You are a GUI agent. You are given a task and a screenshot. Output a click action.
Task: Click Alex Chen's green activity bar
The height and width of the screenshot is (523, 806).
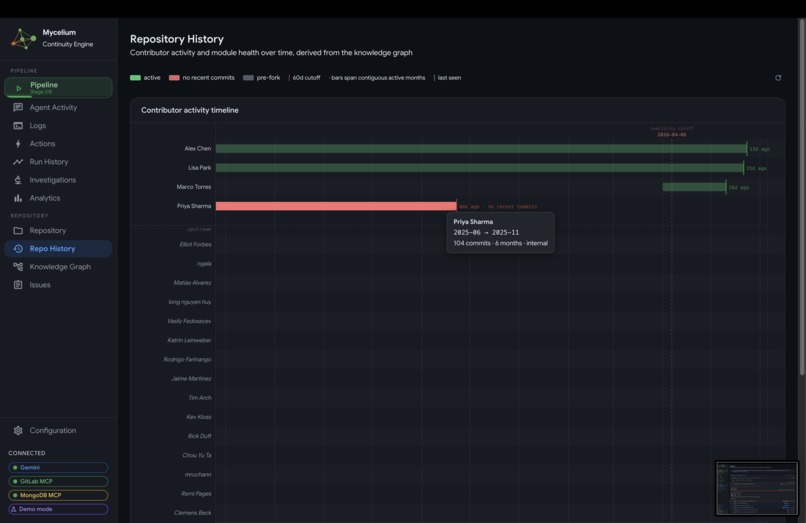click(481, 149)
